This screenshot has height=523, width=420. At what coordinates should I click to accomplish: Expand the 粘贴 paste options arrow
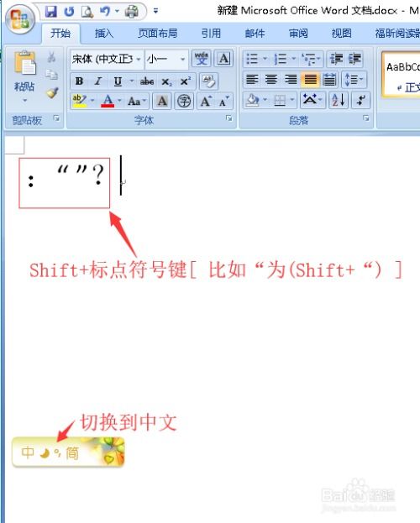coord(24,101)
